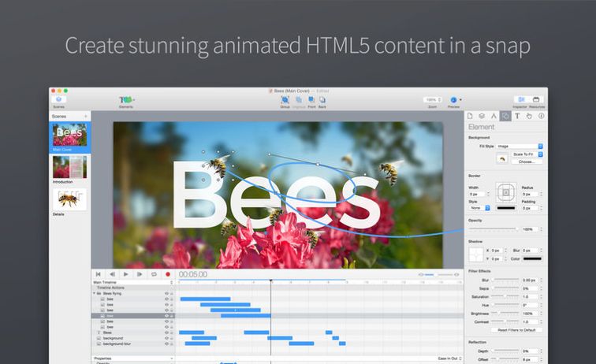Open the Elements insert menu
This screenshot has height=364, width=596.
[x=125, y=100]
